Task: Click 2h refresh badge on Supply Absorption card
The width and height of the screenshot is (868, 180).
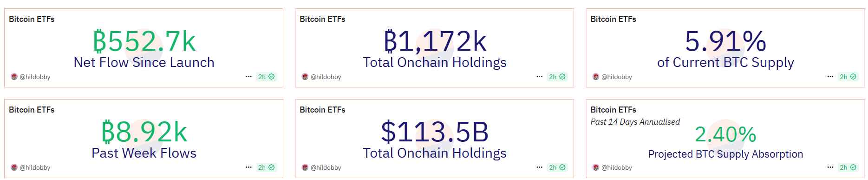Action: [848, 167]
